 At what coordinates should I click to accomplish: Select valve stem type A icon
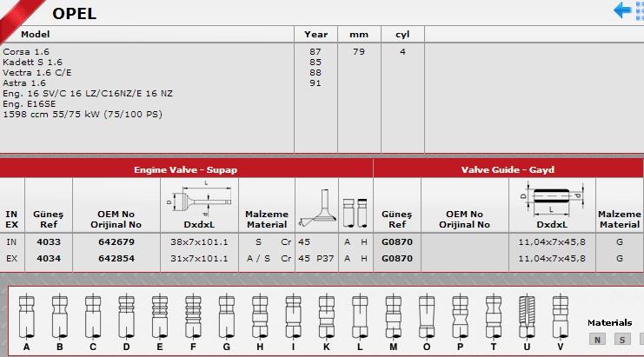tap(27, 316)
